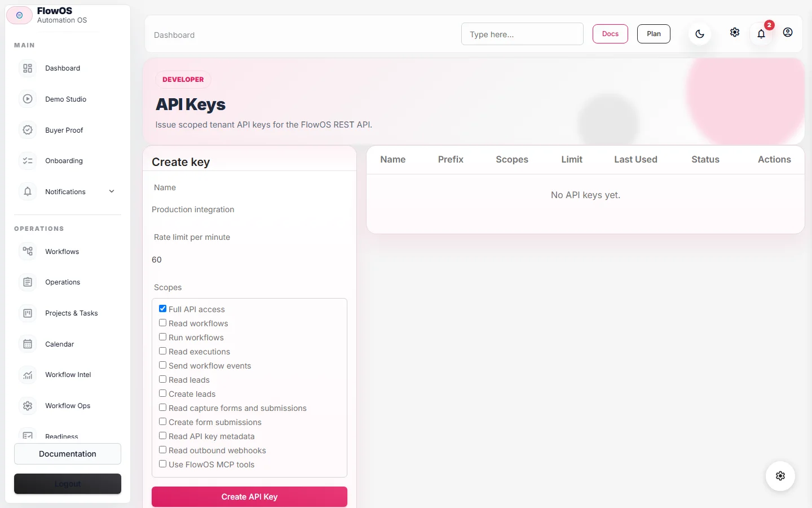Screen dimensions: 812x508
Task: Click the DEVELOPER tag label
Action: tap(183, 80)
